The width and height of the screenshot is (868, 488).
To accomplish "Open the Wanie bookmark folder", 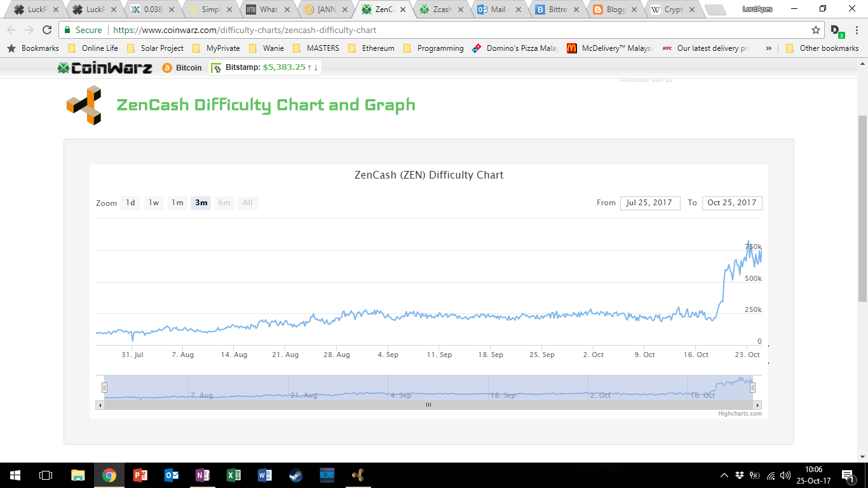I will click(x=267, y=48).
